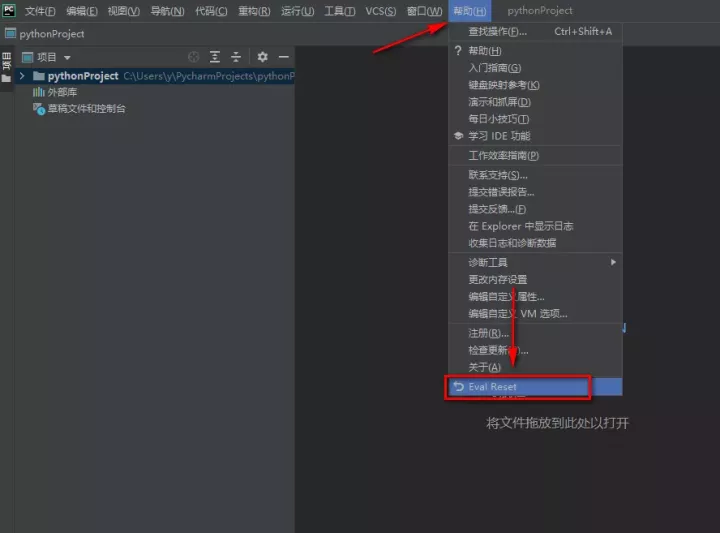Select 草稿文件和控制台 tree item
The height and width of the screenshot is (533, 720).
pos(86,108)
